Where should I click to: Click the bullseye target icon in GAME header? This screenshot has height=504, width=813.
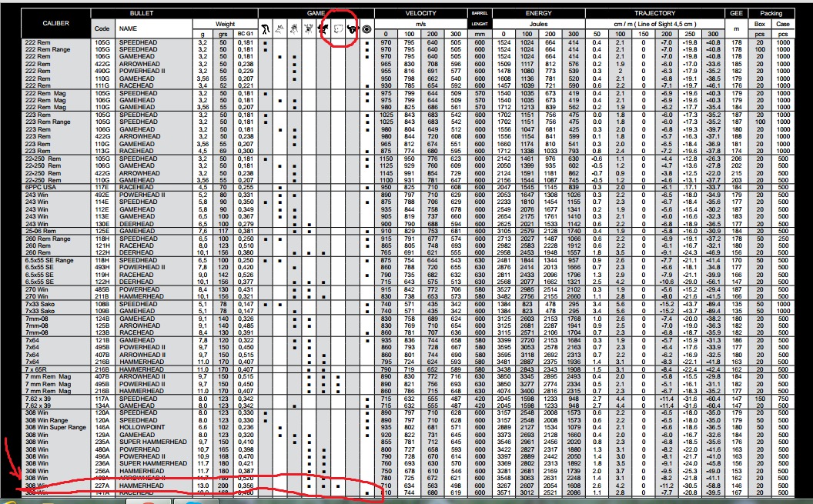tap(366, 30)
